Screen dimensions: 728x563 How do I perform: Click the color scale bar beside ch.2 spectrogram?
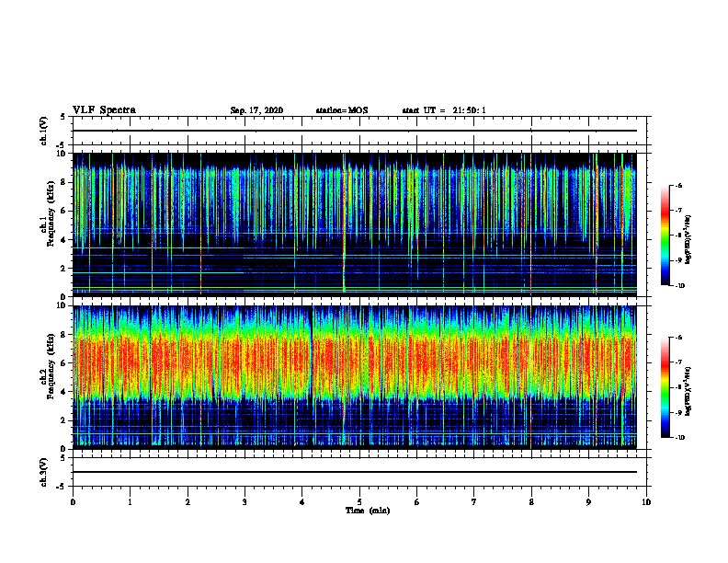pos(665,387)
